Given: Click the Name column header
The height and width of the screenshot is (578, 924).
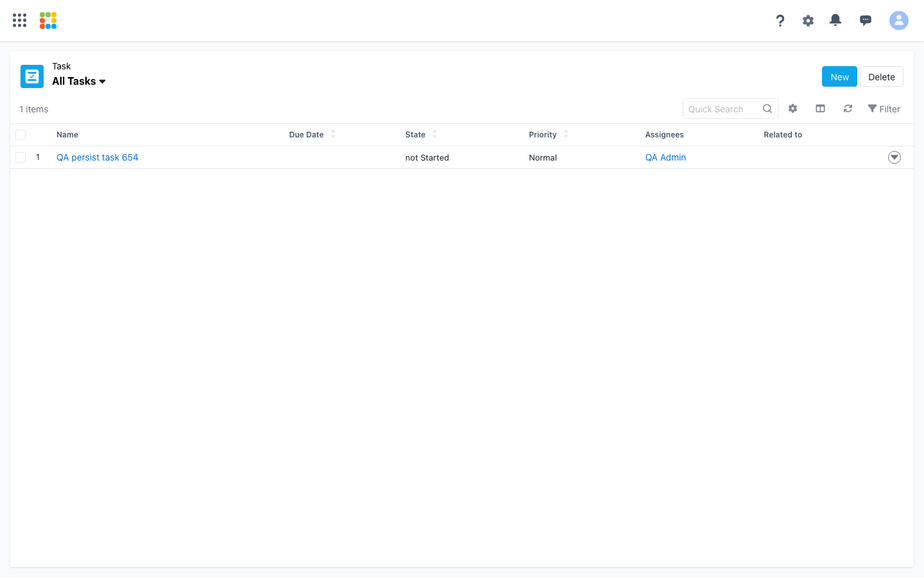Looking at the screenshot, I should click(x=67, y=135).
